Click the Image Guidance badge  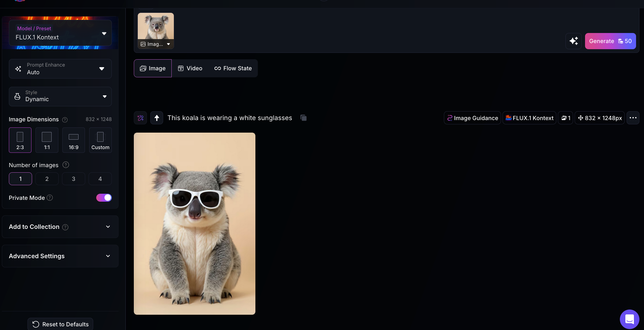(472, 118)
